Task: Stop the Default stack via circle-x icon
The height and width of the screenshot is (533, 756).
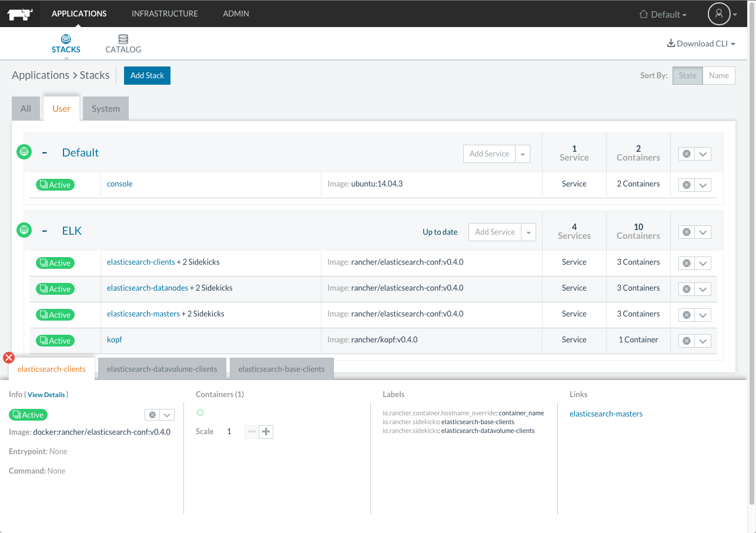Action: 686,154
